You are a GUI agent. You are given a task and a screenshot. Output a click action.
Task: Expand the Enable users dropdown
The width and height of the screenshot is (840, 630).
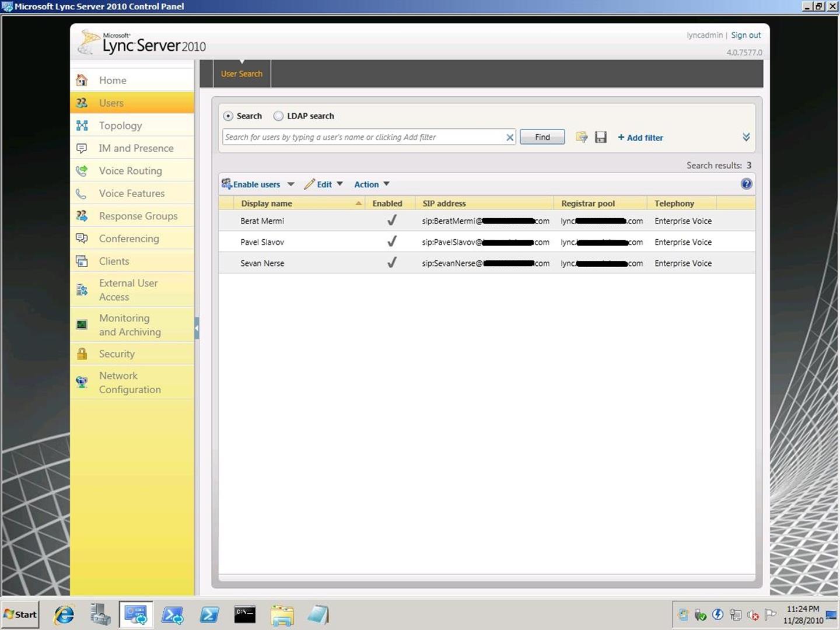[290, 184]
